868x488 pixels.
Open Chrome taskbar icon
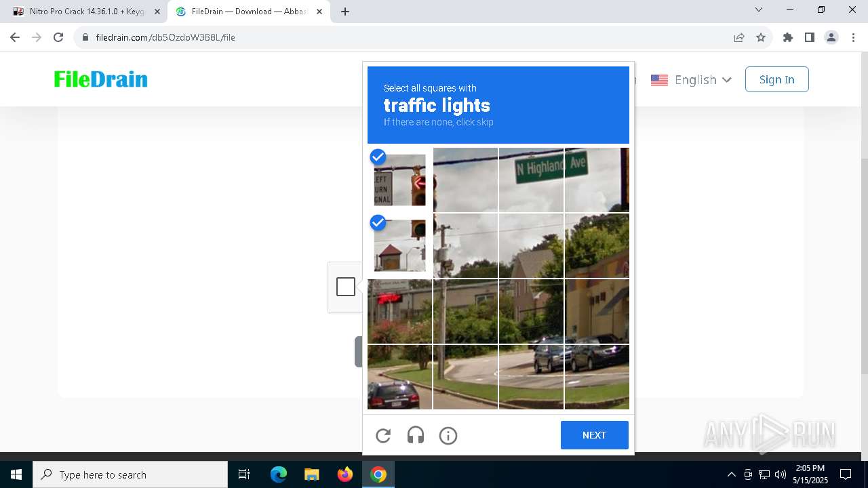click(x=378, y=474)
